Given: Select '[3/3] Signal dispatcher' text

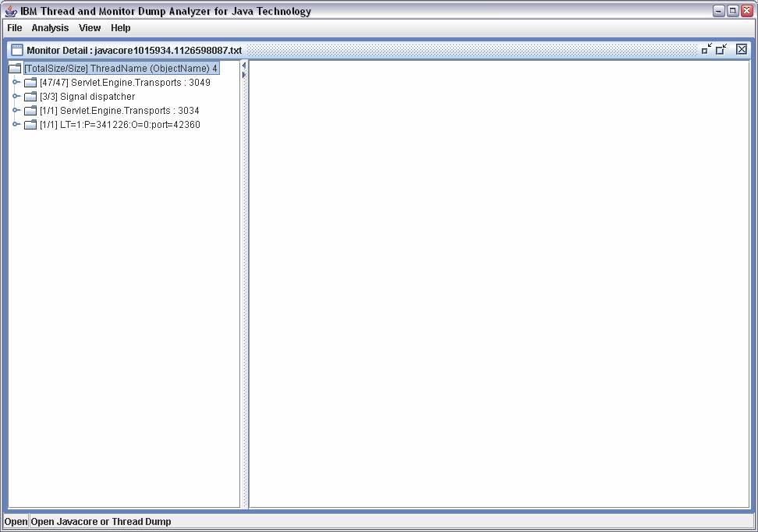Looking at the screenshot, I should (x=87, y=97).
